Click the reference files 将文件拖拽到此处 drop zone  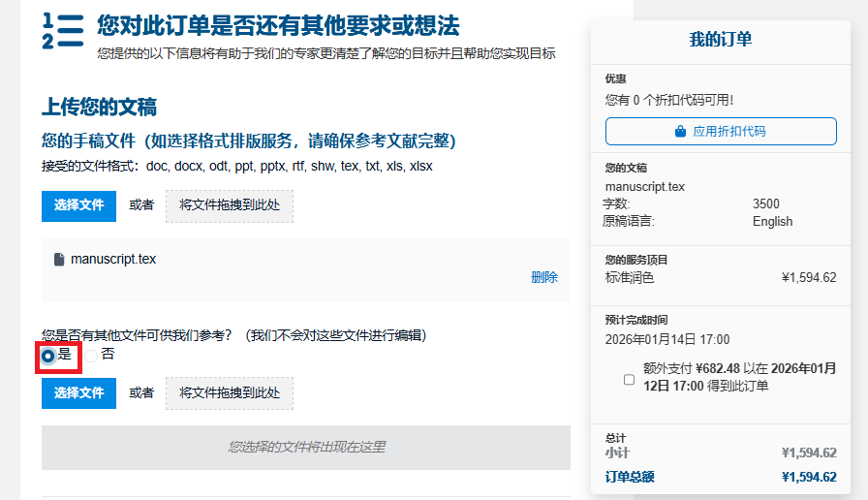(230, 393)
